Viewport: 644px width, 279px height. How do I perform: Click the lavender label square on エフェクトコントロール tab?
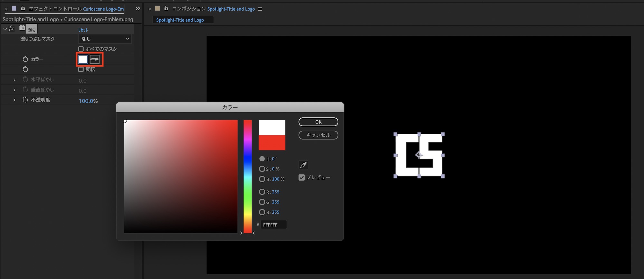(14, 9)
